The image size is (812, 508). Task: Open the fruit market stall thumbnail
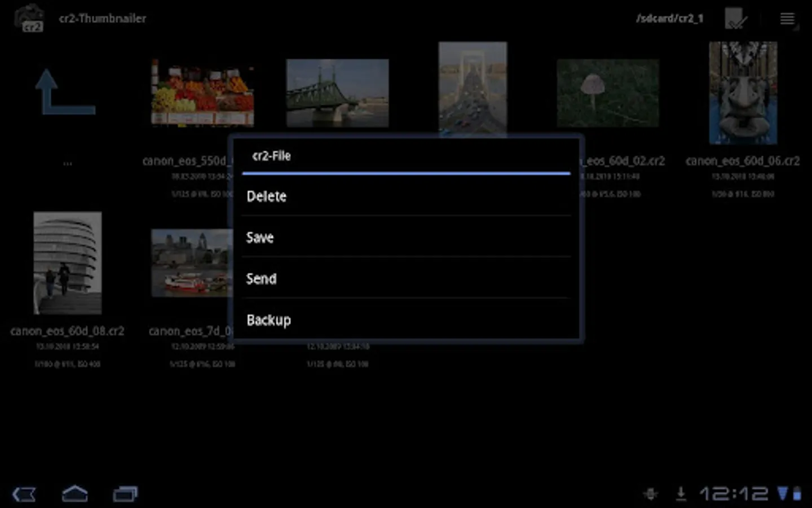coord(202,93)
